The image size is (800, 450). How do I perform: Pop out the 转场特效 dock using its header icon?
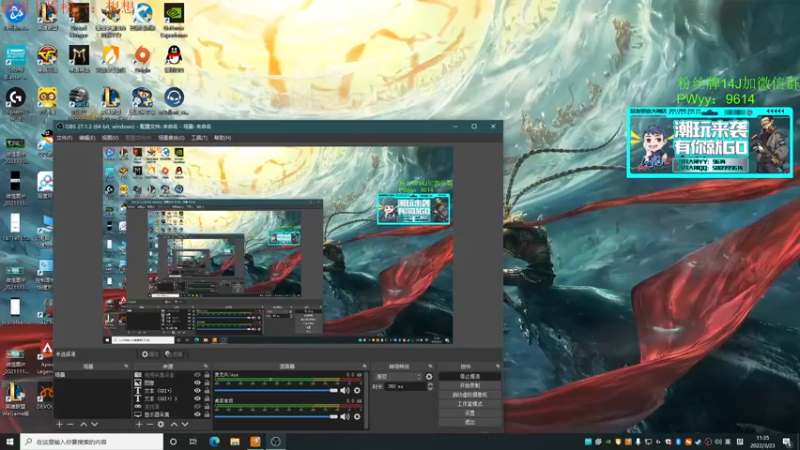pyautogui.click(x=430, y=366)
